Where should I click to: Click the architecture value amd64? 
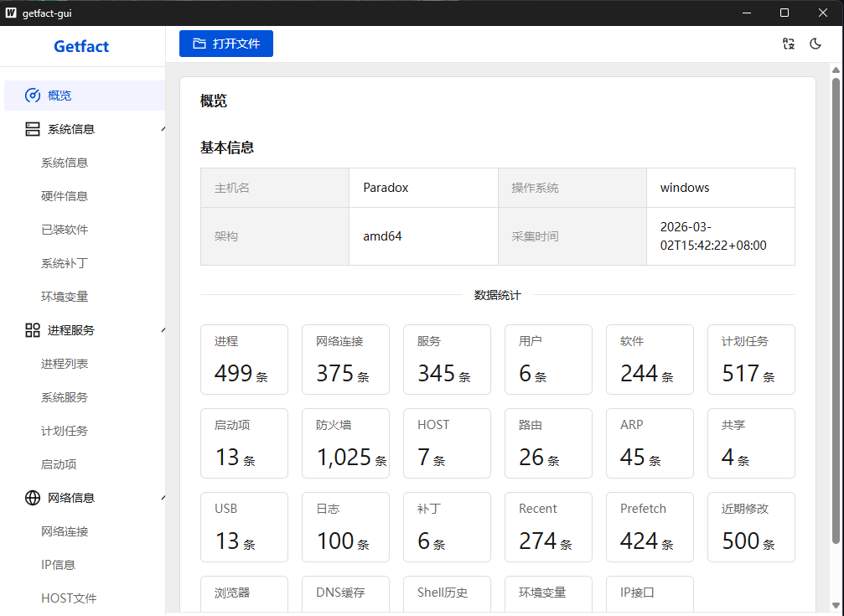pyautogui.click(x=382, y=236)
